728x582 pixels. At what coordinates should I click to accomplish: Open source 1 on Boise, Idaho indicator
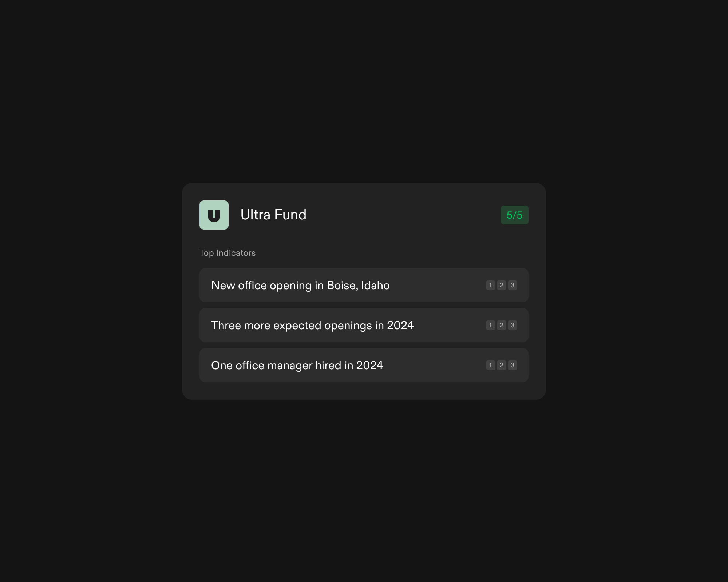[490, 285]
